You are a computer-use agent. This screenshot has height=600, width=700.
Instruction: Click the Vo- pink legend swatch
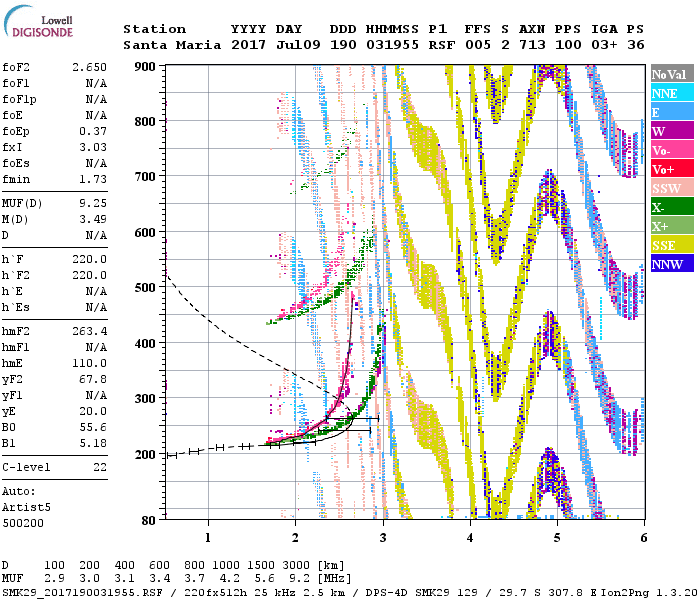point(672,150)
